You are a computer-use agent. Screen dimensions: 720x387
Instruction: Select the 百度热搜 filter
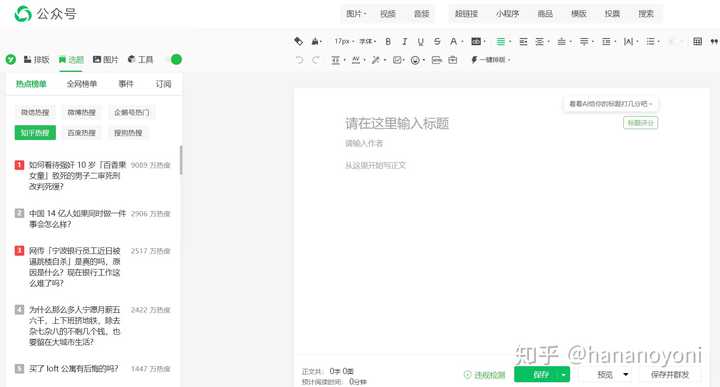tap(82, 133)
